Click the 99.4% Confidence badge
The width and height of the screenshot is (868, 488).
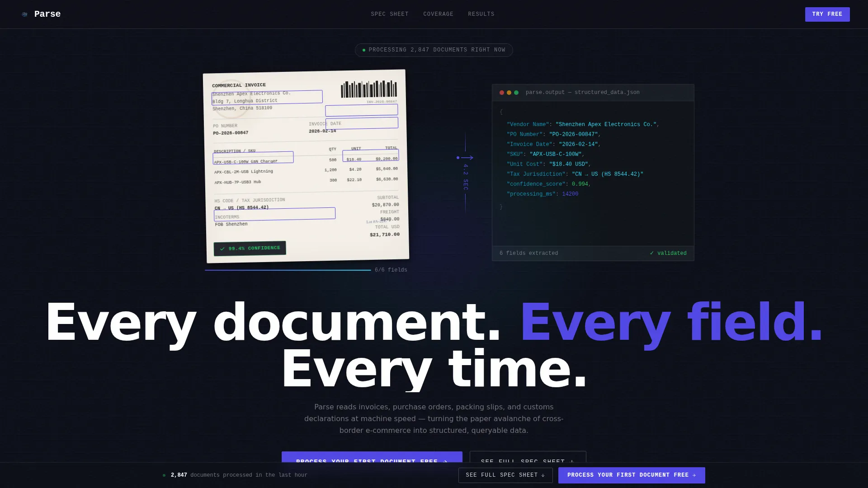pos(250,249)
